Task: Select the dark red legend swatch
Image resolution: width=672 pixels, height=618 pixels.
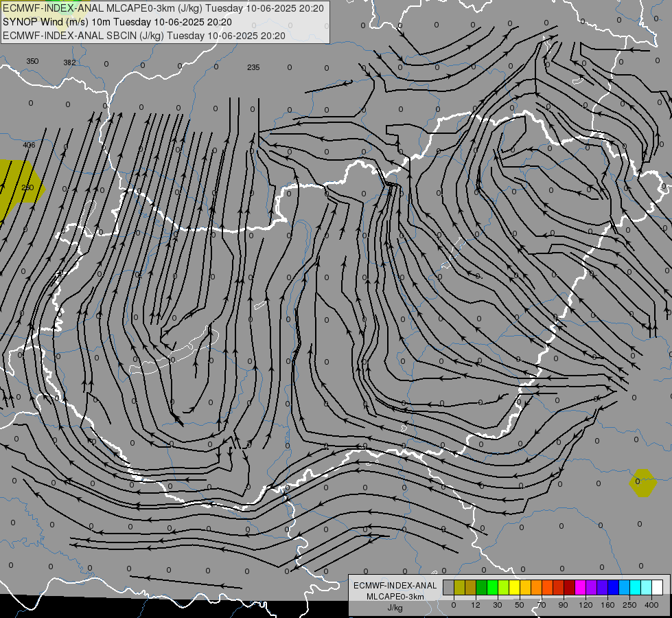Action: [570, 587]
